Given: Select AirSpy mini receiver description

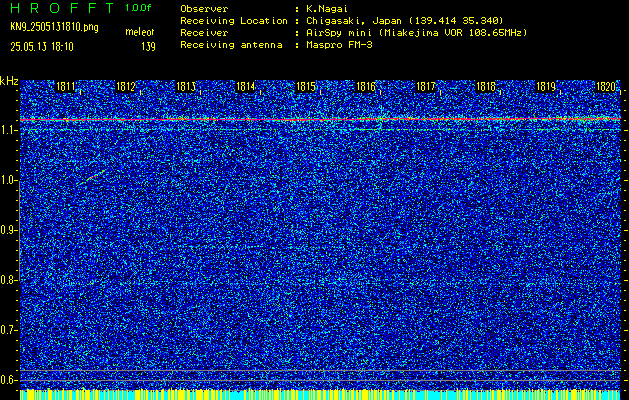Looking at the screenshot, I should pyautogui.click(x=416, y=33).
